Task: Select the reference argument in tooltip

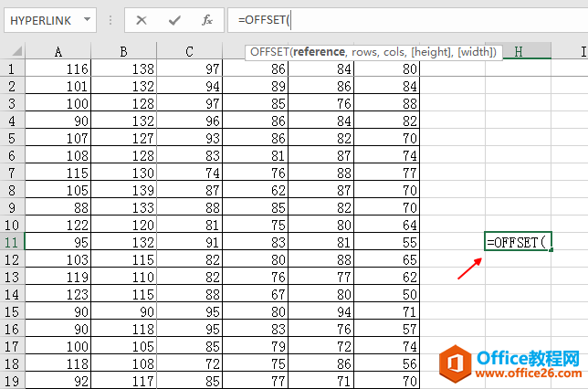Action: click(x=319, y=52)
